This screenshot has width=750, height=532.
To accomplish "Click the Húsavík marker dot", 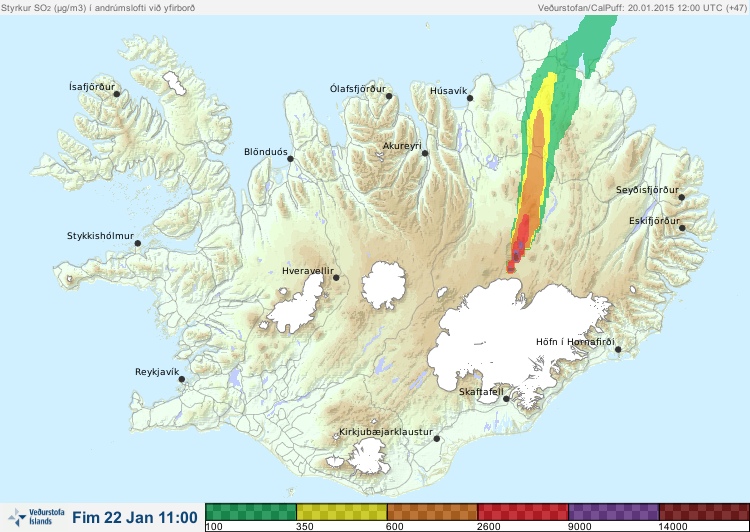I will [x=470, y=98].
